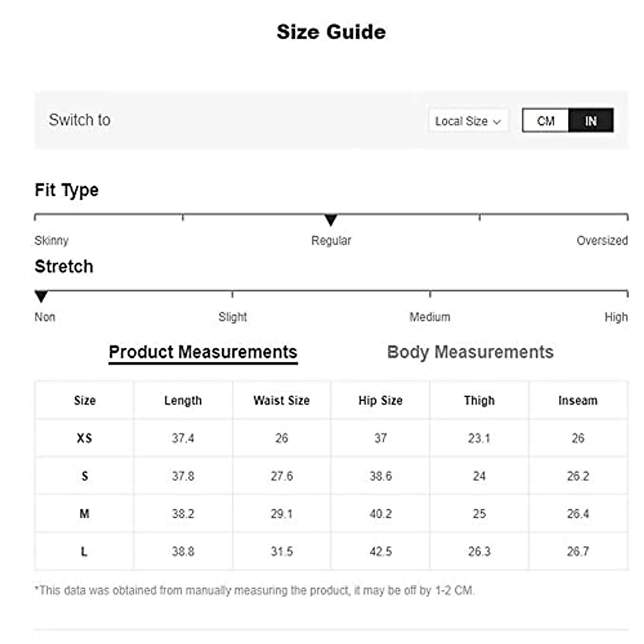The image size is (644, 644).
Task: Click the Fit Type Regular marker
Action: pos(331,220)
